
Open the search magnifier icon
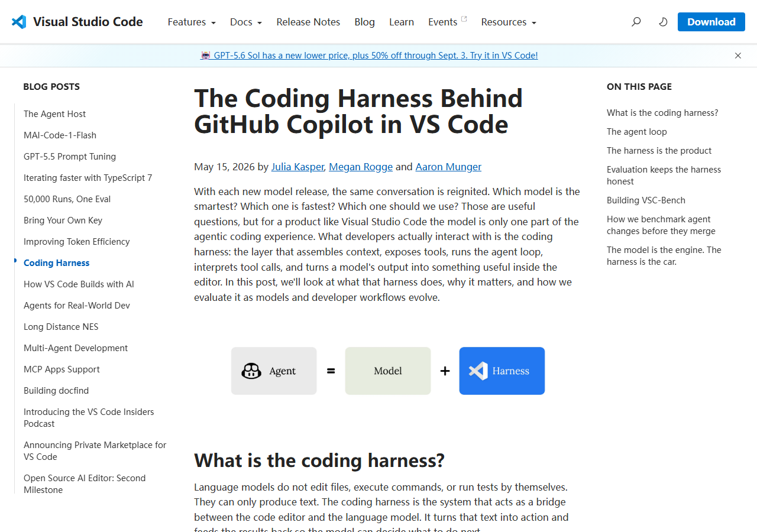tap(636, 22)
